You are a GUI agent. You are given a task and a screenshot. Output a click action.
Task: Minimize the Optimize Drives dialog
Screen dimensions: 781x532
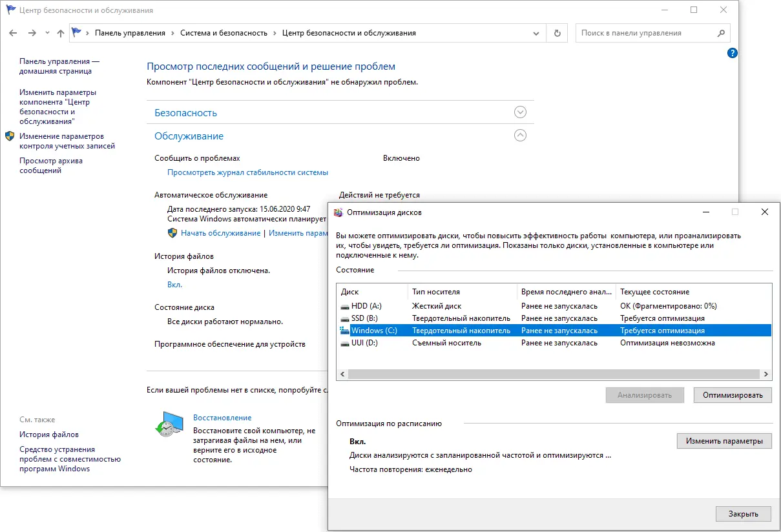[x=705, y=212]
